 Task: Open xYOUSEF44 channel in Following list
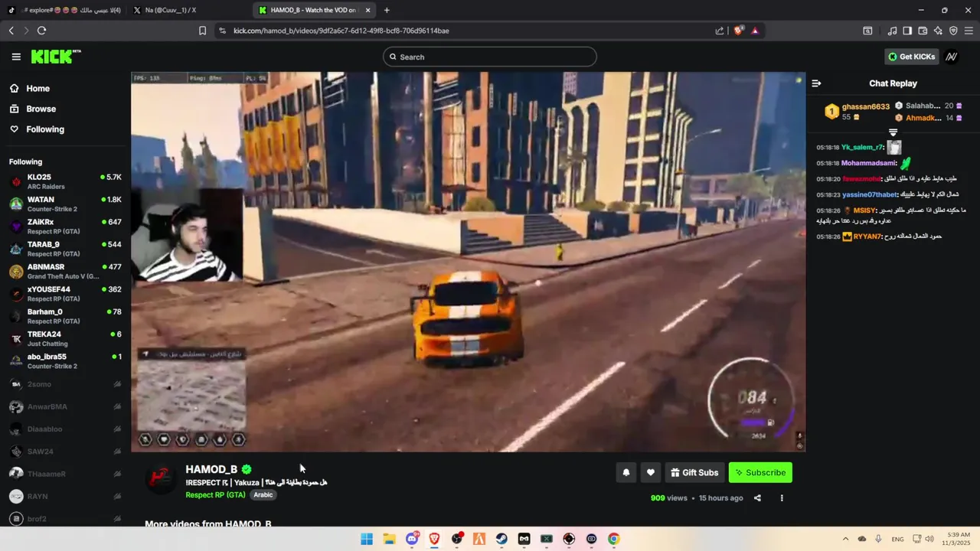[x=65, y=294]
